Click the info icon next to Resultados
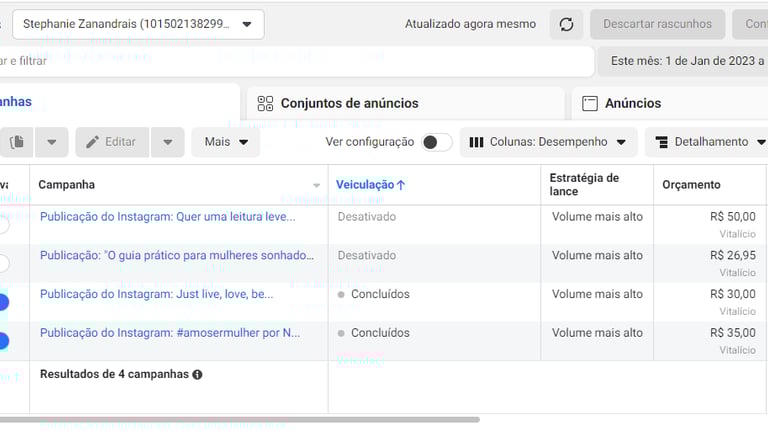The height and width of the screenshot is (431, 768). 197,375
